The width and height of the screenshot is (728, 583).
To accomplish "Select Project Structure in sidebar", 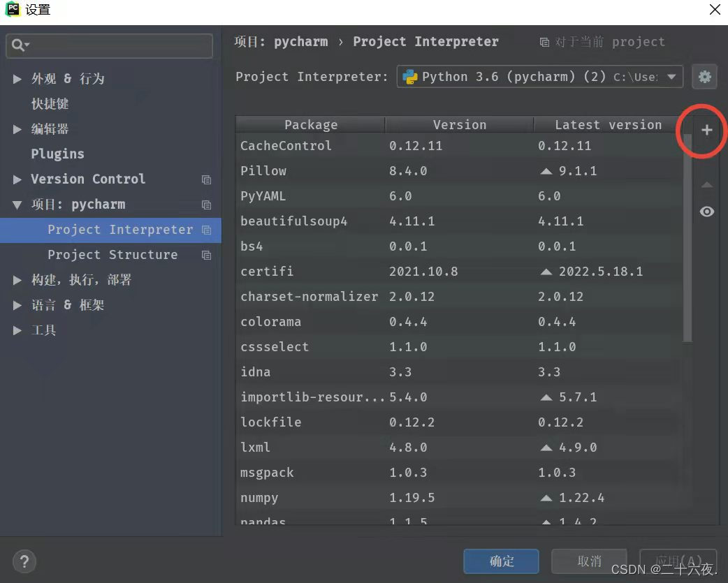I will pyautogui.click(x=112, y=255).
